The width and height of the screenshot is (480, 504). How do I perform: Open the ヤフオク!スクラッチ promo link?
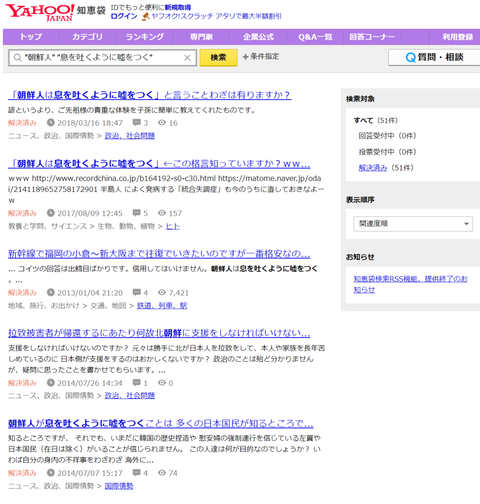(x=216, y=16)
